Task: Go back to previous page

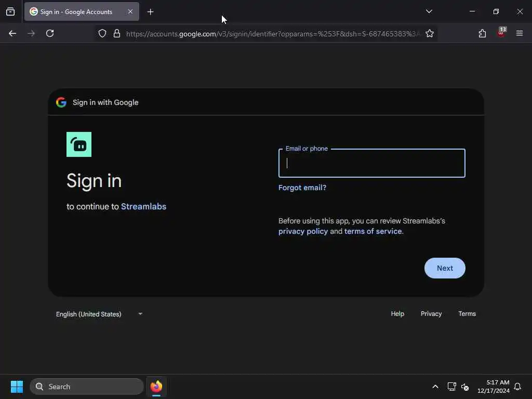Action: [12, 33]
